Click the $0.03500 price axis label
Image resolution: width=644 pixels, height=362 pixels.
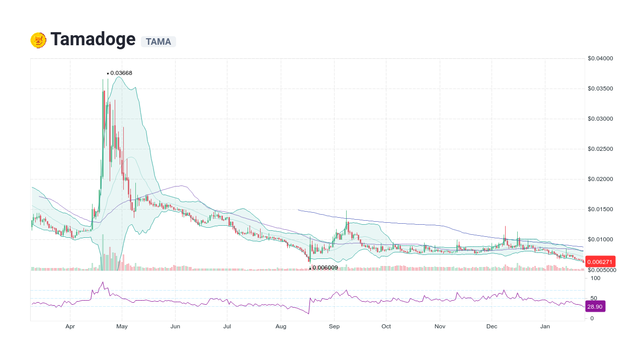[x=600, y=88]
